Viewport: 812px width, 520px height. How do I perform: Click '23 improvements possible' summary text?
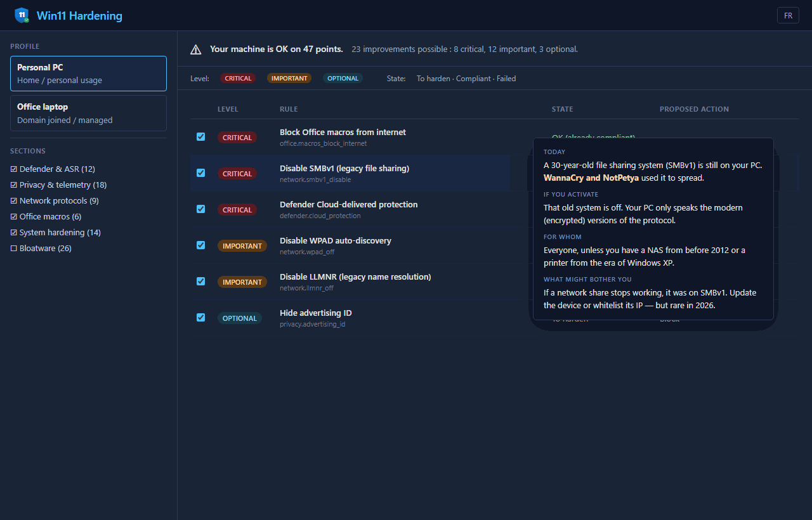click(x=400, y=49)
